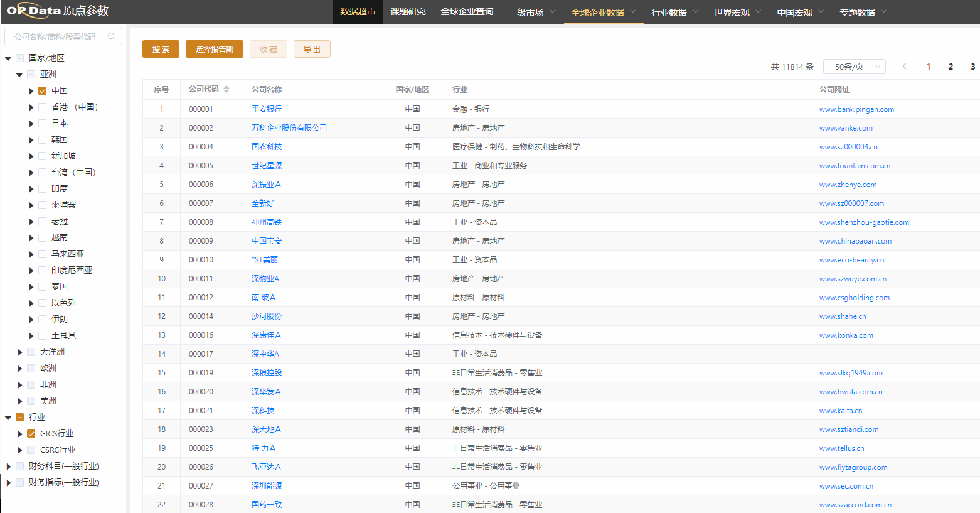980x513 pixels.
Task: Select the 越南 tree label
Action: (60, 237)
